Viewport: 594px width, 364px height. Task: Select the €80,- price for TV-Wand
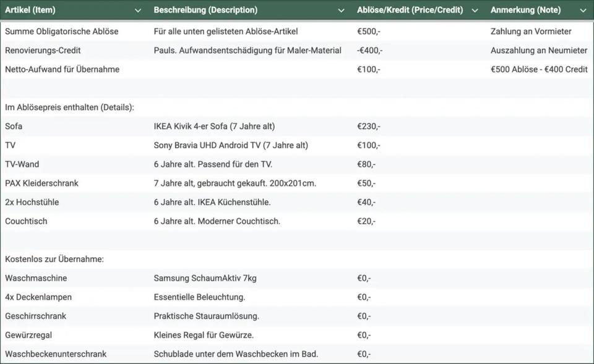[x=366, y=164]
